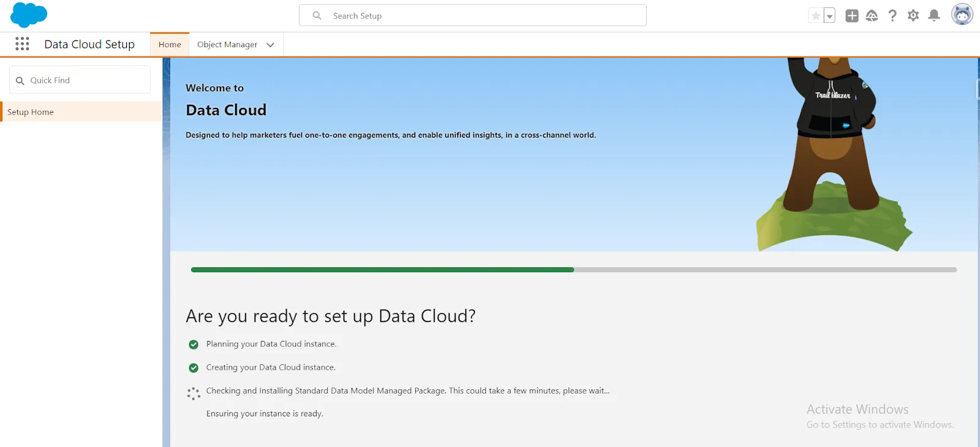Open the Global Actions plus icon
Viewport: 980px width, 447px height.
pos(851,16)
